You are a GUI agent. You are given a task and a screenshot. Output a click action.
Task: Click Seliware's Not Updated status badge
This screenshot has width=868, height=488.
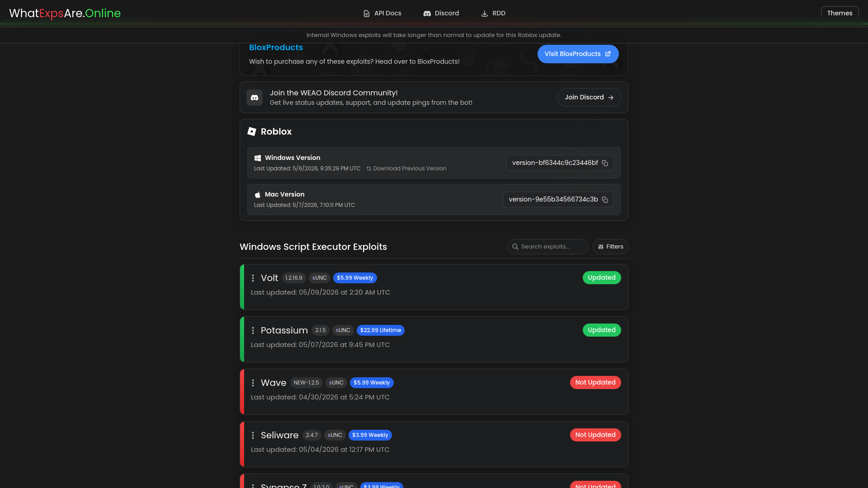pos(595,435)
